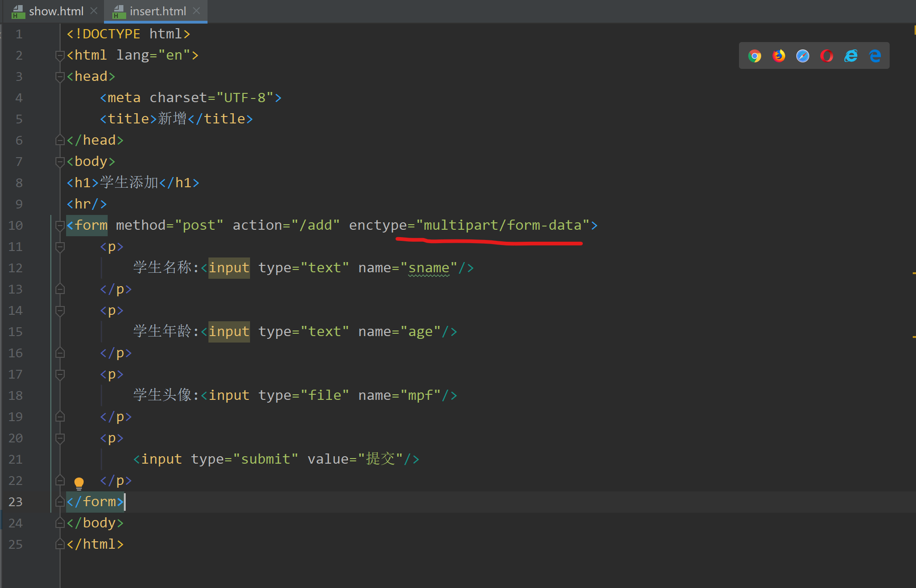Collapse fold at closing p tag line 13
The width and height of the screenshot is (916, 588).
click(x=60, y=289)
